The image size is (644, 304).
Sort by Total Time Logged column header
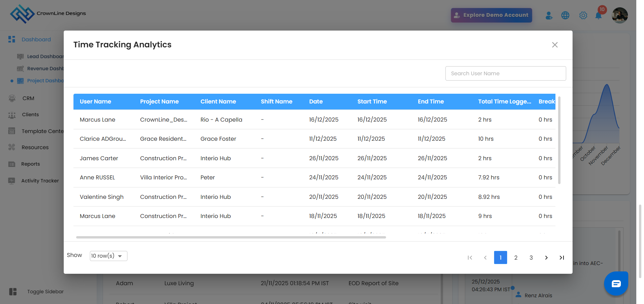click(505, 101)
